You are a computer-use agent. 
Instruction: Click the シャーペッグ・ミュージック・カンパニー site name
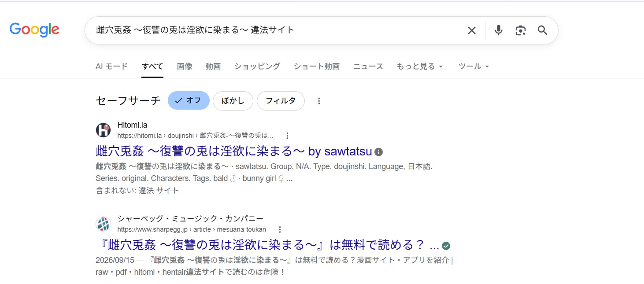pyautogui.click(x=190, y=219)
